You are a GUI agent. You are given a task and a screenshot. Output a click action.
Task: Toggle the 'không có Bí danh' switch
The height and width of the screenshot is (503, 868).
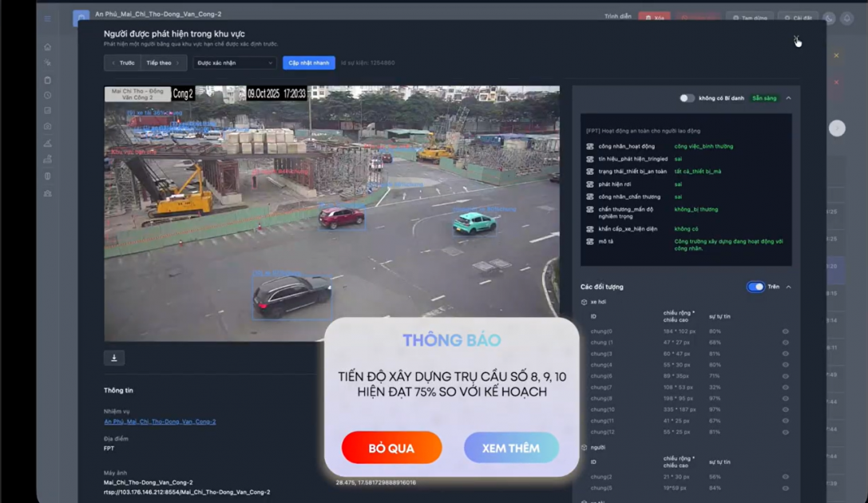click(x=687, y=98)
